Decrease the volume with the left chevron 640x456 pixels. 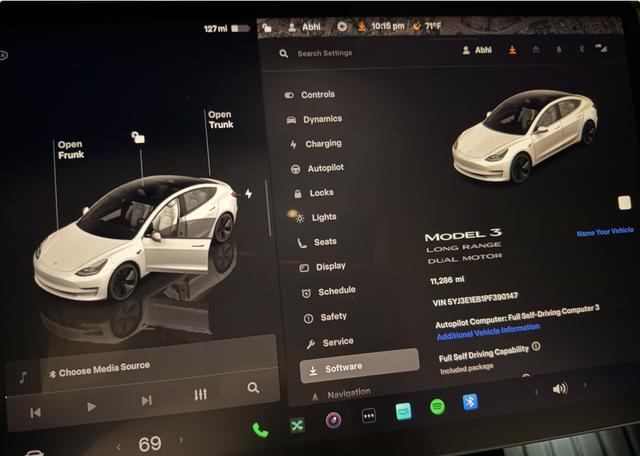(536, 392)
